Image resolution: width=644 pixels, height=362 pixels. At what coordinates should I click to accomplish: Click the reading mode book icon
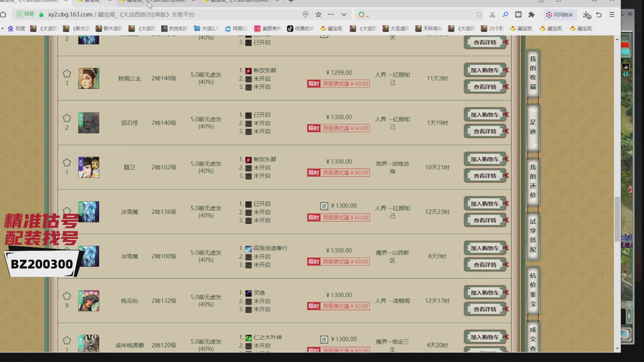pos(518,14)
